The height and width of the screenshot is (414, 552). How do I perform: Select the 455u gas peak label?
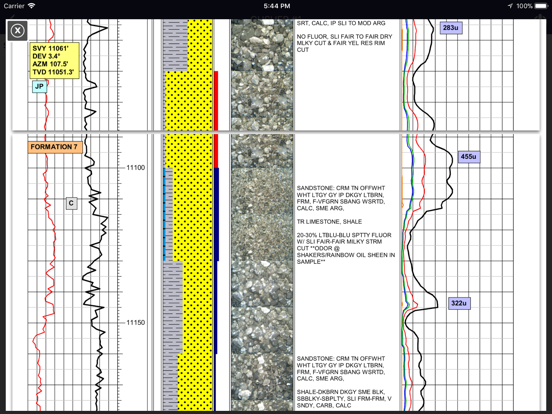tap(469, 157)
